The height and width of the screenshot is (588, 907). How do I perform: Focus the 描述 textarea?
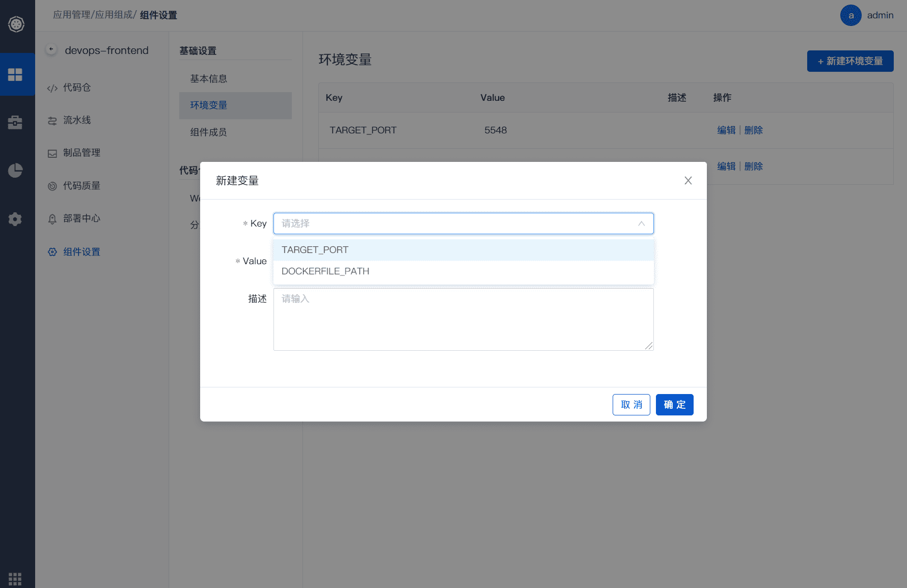pos(463,319)
